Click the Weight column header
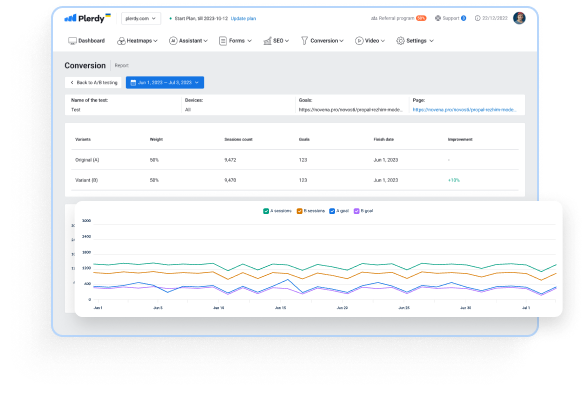584x395 pixels. pyautogui.click(x=156, y=140)
